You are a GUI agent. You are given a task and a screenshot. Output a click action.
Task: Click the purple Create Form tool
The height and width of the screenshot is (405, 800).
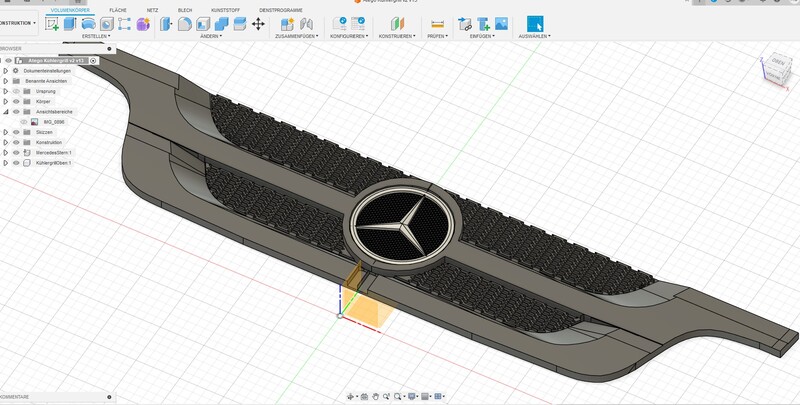coord(143,23)
